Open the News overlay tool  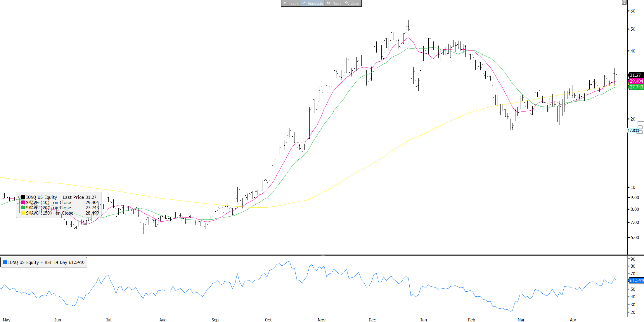[x=334, y=3]
